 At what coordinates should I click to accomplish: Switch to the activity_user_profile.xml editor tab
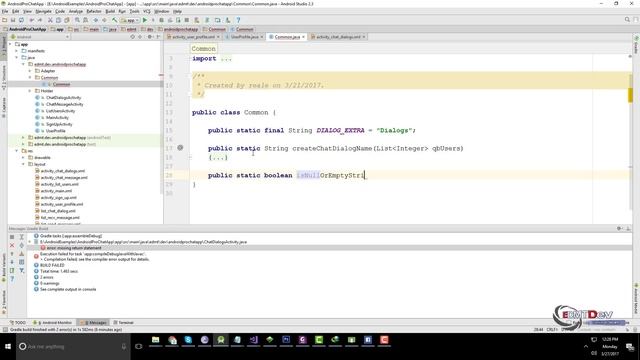tap(193, 37)
